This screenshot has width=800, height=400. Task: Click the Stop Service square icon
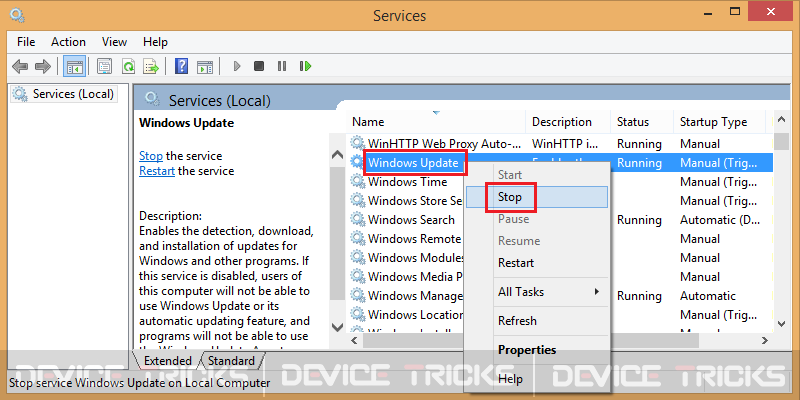click(x=259, y=66)
